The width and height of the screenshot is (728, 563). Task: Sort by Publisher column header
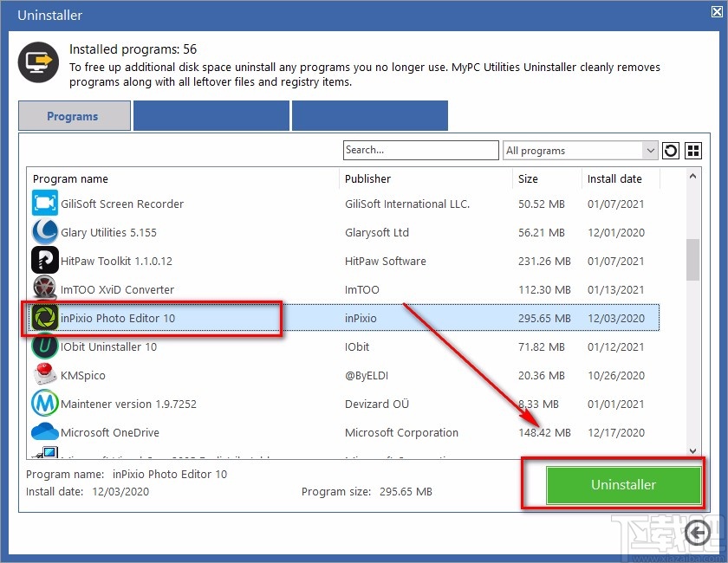[x=367, y=178]
